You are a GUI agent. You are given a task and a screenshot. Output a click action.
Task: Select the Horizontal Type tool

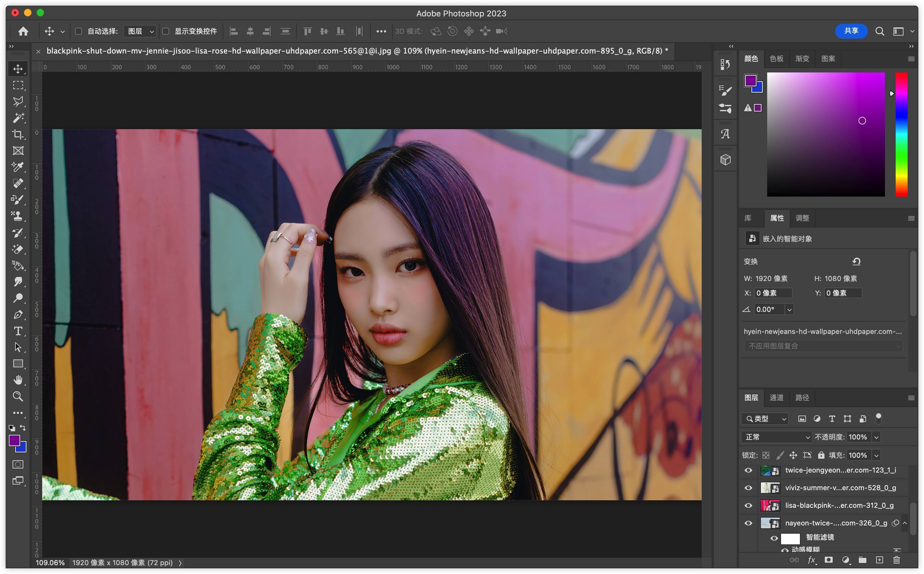click(x=18, y=331)
